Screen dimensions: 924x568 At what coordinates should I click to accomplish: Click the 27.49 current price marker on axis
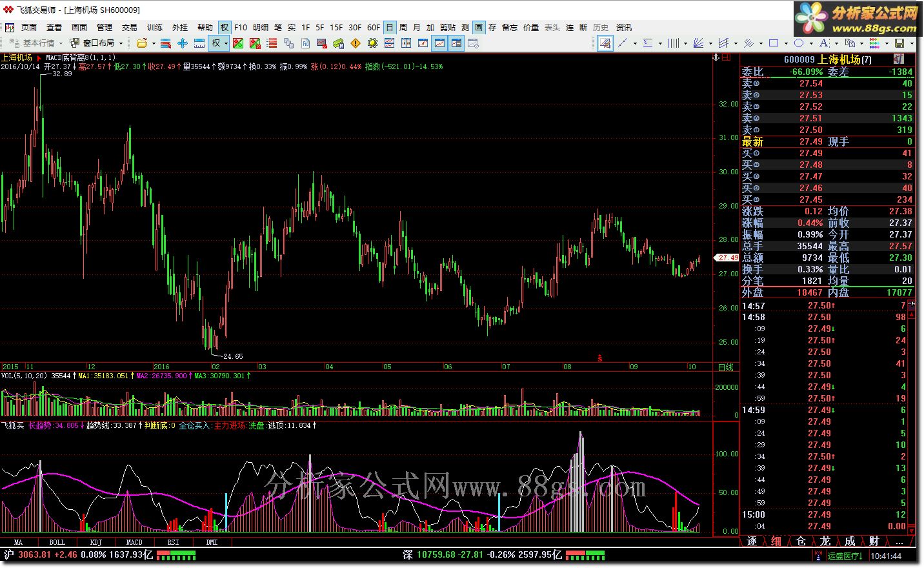(x=727, y=258)
